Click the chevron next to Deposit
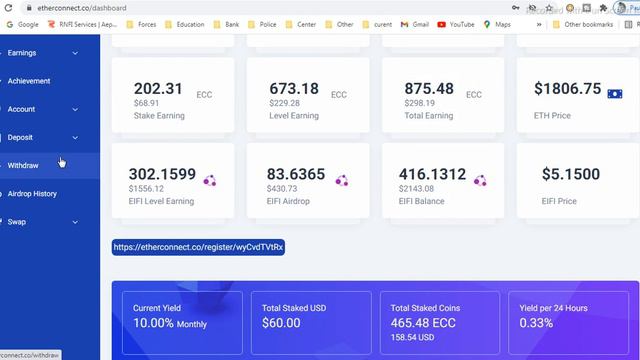 point(75,138)
